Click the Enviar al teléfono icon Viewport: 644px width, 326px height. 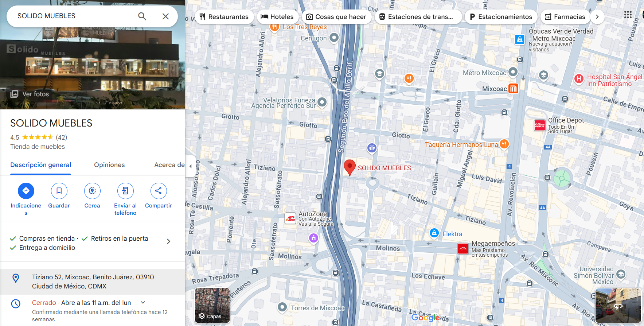tap(125, 191)
